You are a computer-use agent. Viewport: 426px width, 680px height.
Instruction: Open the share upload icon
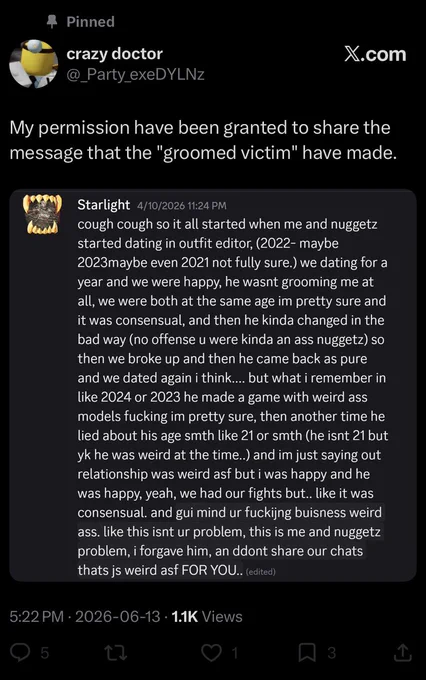click(x=402, y=653)
